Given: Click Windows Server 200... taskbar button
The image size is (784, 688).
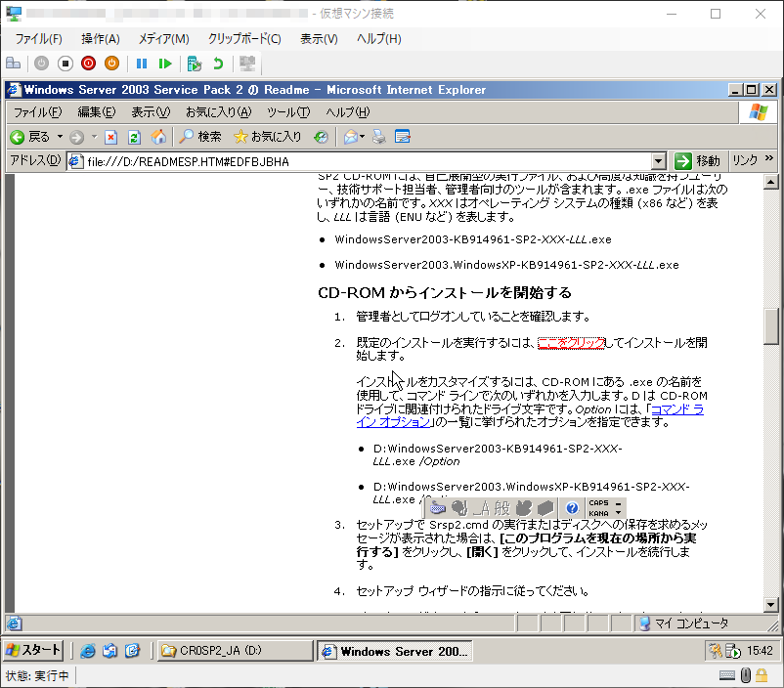Looking at the screenshot, I should coord(395,651).
